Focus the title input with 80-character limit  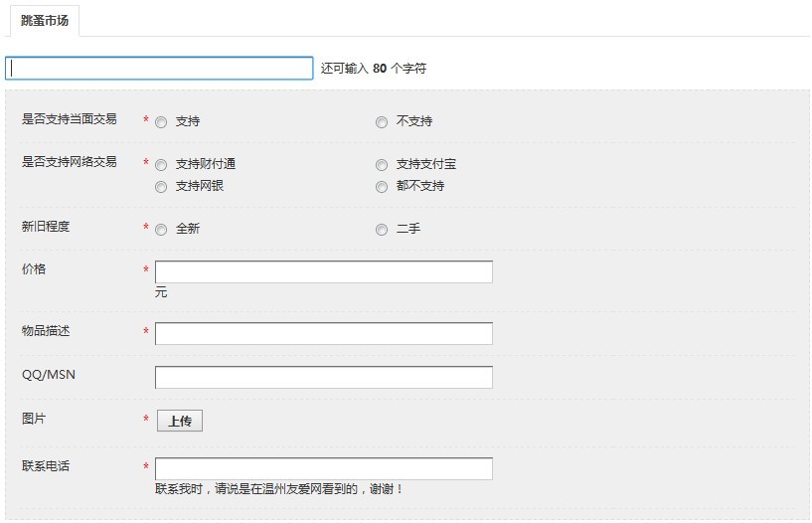pyautogui.click(x=159, y=69)
